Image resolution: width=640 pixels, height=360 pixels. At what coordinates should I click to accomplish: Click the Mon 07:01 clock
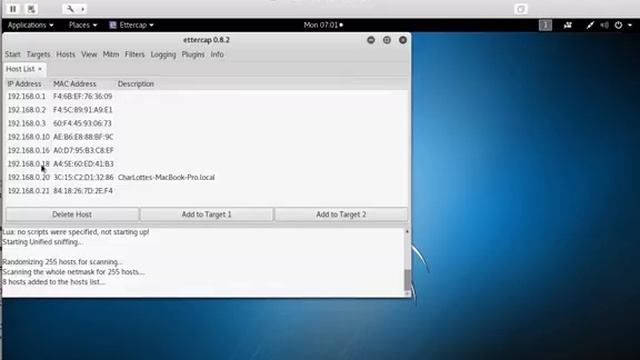[323, 25]
